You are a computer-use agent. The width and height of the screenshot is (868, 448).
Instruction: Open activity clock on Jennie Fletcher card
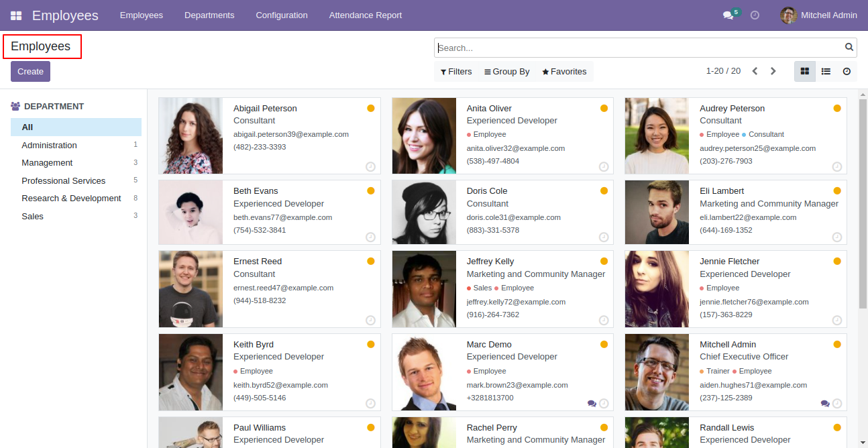coord(836,321)
